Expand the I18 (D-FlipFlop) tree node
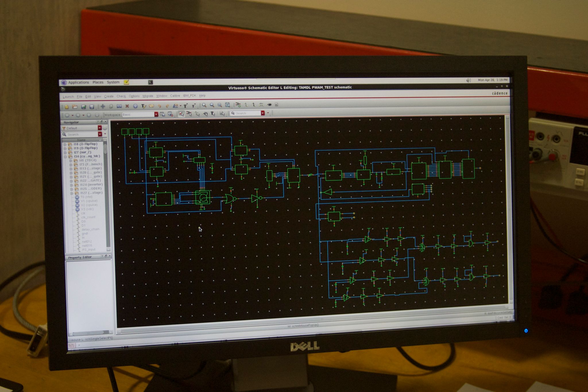Viewport: 588px width, 392px height. click(65, 144)
